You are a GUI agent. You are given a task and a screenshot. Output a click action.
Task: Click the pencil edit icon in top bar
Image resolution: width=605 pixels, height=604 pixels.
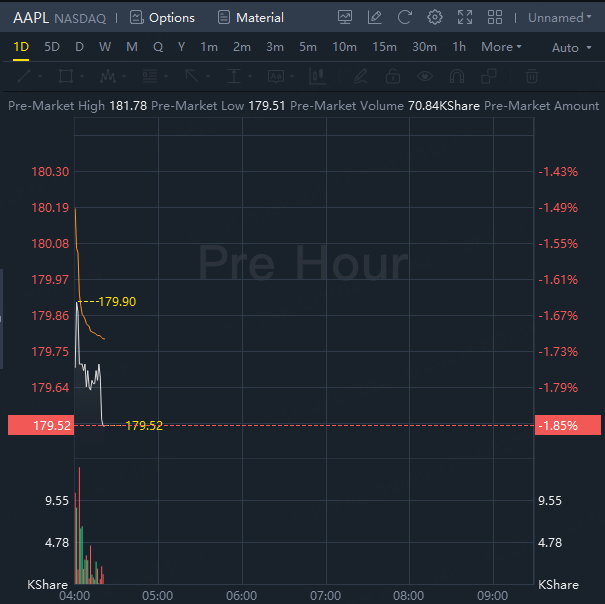pyautogui.click(x=374, y=17)
